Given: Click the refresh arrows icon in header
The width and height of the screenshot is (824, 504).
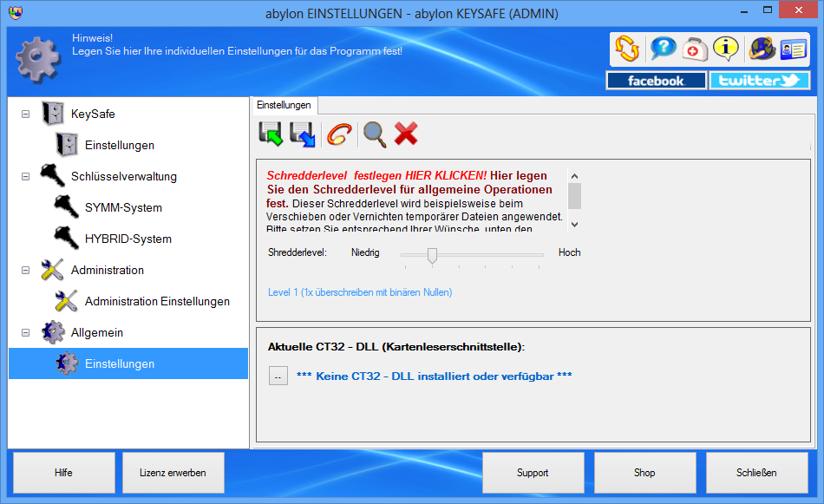Looking at the screenshot, I should tap(627, 49).
